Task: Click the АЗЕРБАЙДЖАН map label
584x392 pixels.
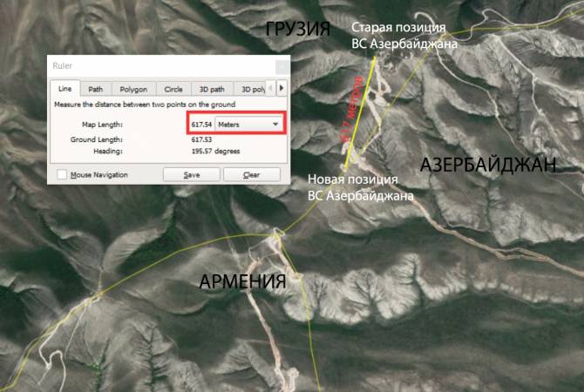Action: point(488,166)
